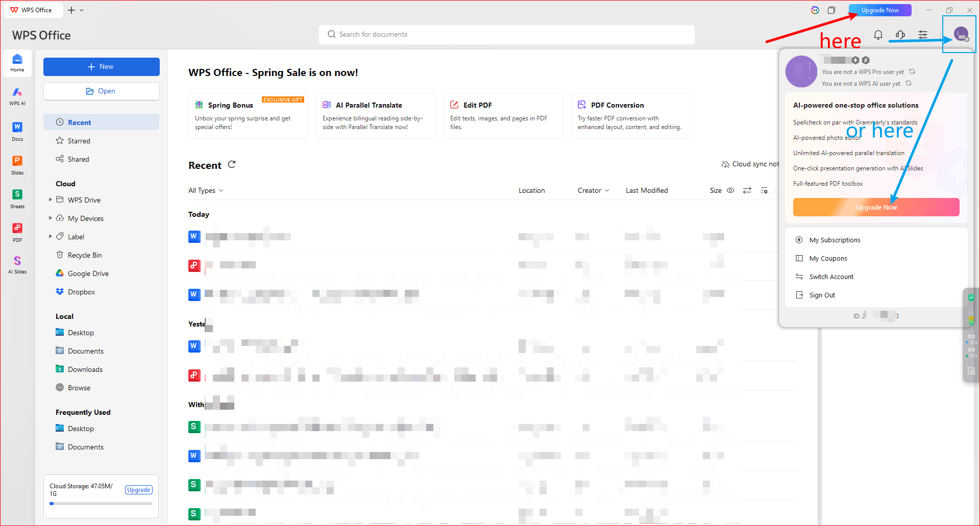Open the Edit PDF card
Image resolution: width=980 pixels, height=526 pixels.
pyautogui.click(x=503, y=116)
